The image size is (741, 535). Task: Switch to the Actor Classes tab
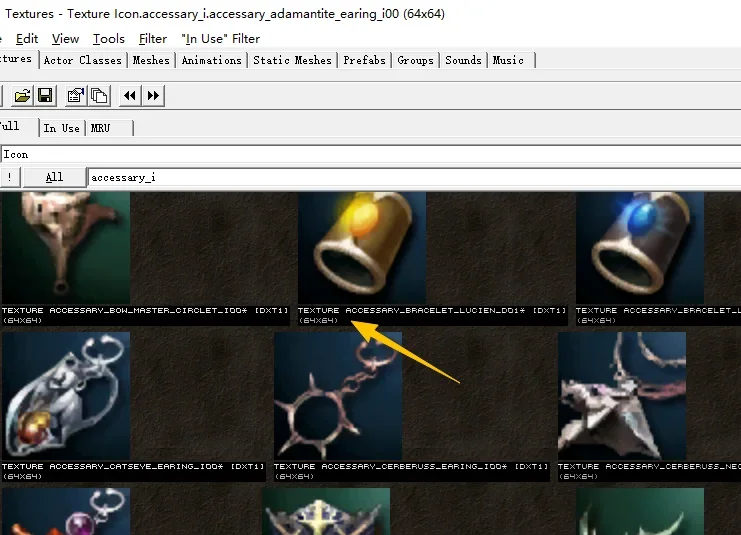coord(83,60)
